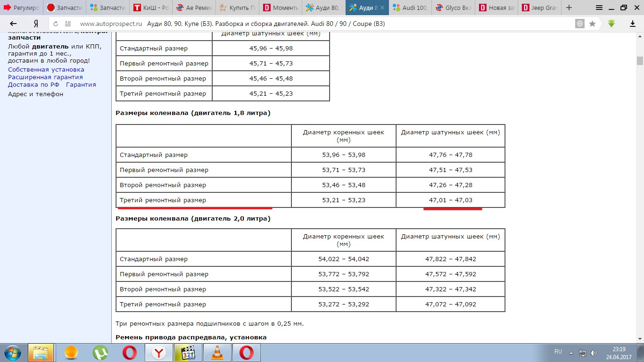Open the network tray icon

583,353
